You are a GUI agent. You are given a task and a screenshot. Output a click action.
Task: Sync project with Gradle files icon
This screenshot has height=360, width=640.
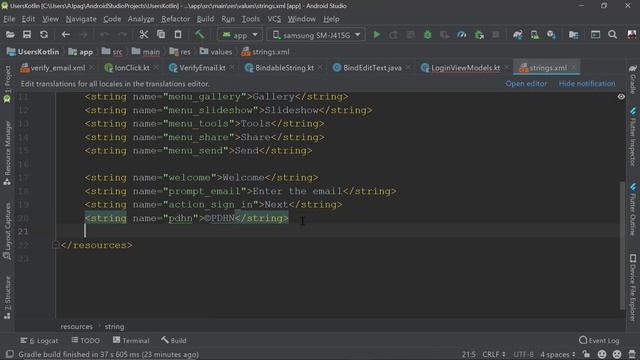pyautogui.click(x=518, y=35)
